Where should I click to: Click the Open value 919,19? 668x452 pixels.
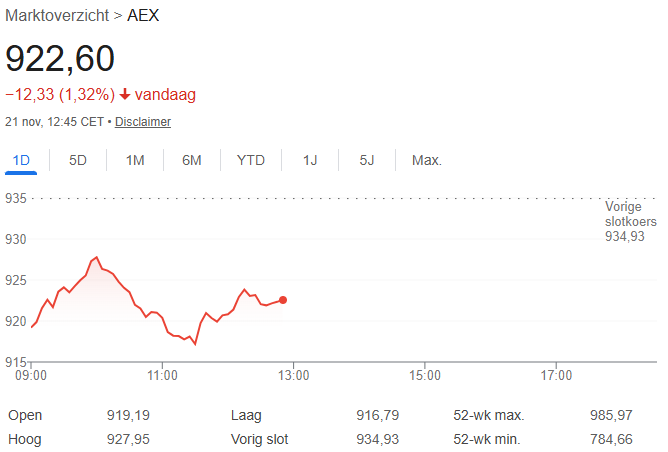click(128, 415)
